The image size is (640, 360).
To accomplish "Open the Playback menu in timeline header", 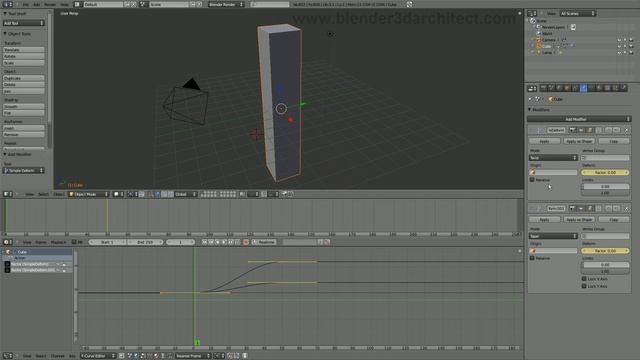I will [x=58, y=242].
